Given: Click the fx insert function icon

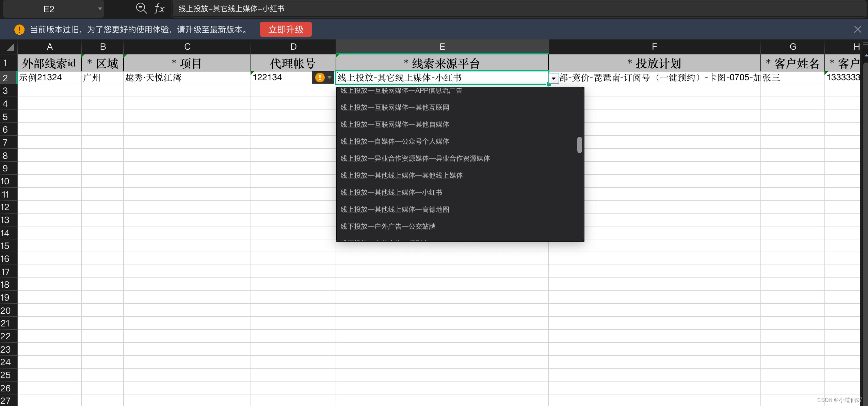Looking at the screenshot, I should point(159,8).
